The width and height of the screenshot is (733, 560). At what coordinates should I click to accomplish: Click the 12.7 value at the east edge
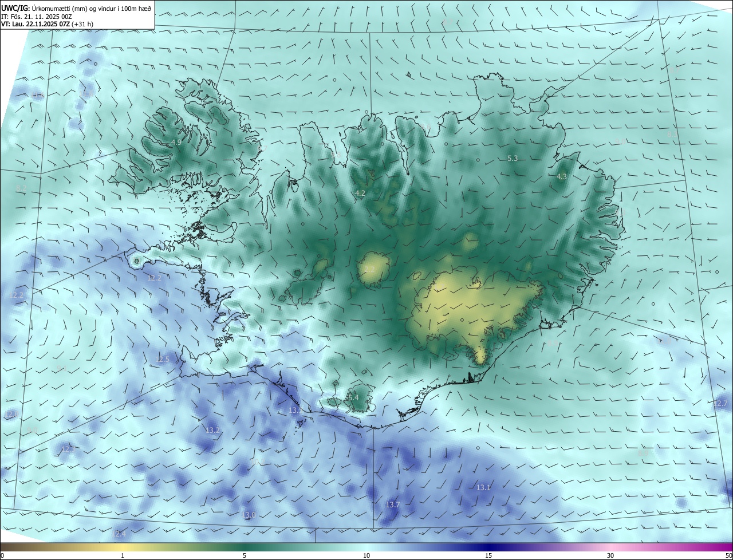click(720, 403)
